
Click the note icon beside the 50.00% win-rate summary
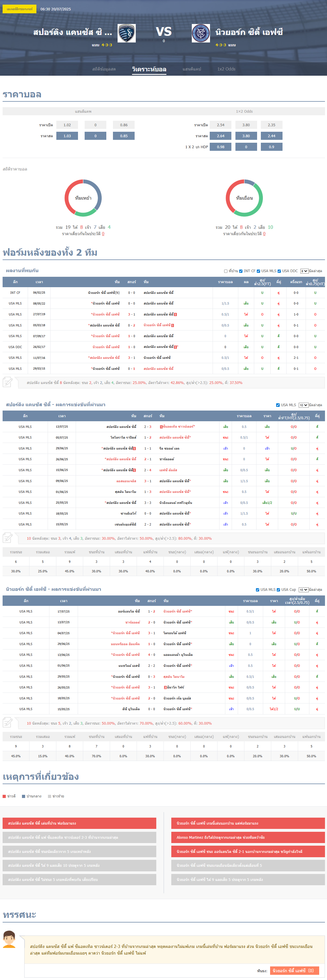8,723
